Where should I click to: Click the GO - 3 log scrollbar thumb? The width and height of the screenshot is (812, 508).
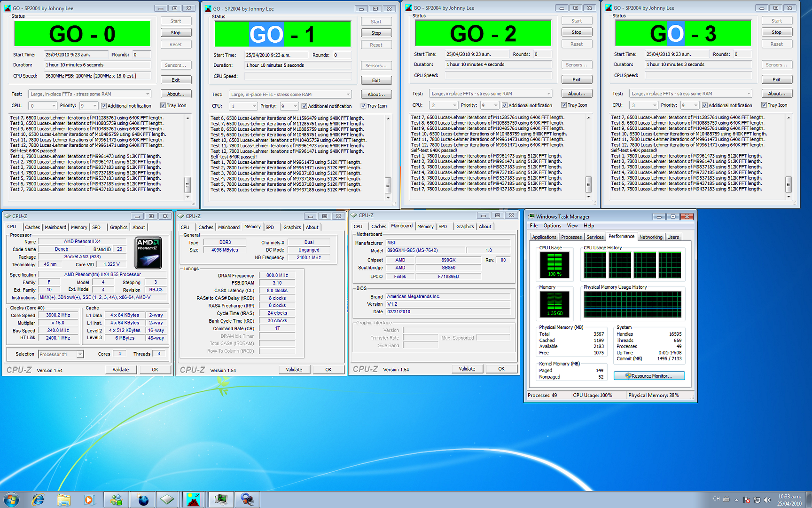(789, 184)
